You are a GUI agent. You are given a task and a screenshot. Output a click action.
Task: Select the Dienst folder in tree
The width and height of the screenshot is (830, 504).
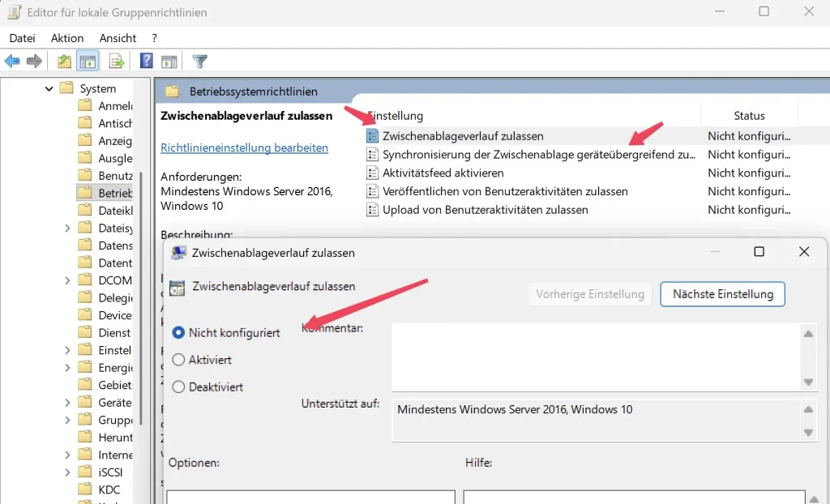click(105, 332)
